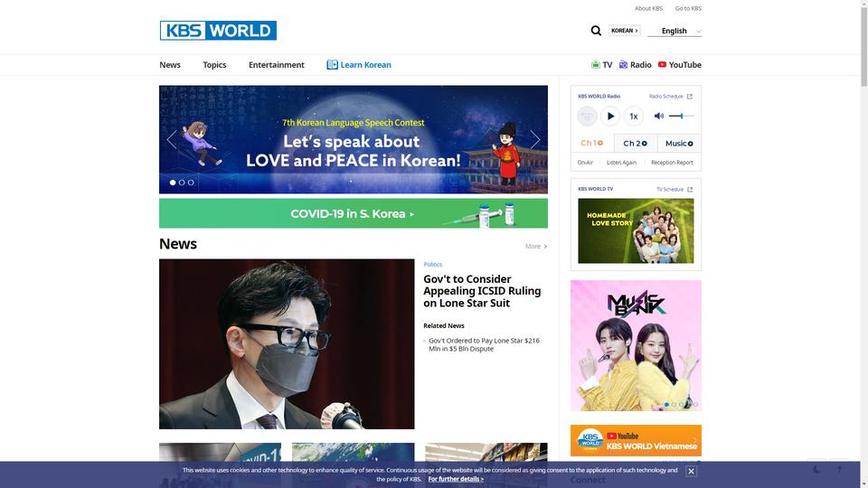This screenshot has height=488, width=868.
Task: Open For further details cookie link
Action: click(456, 479)
